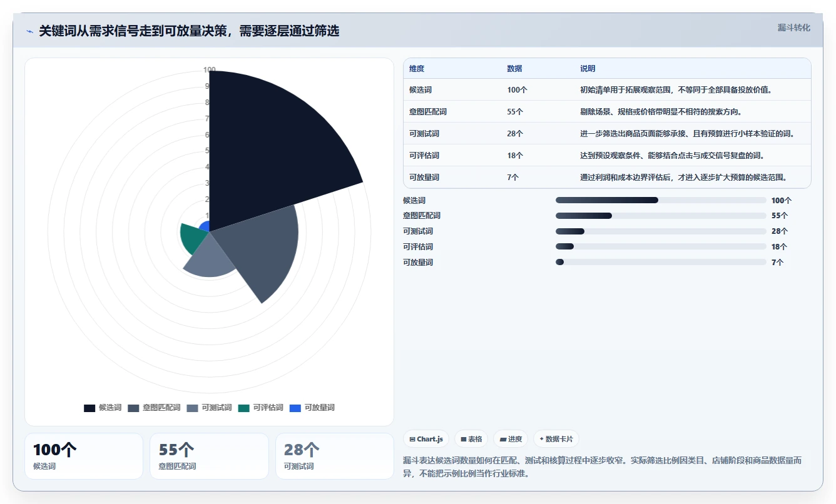Click the lightning icon beside the title
836x504 pixels.
click(30, 31)
